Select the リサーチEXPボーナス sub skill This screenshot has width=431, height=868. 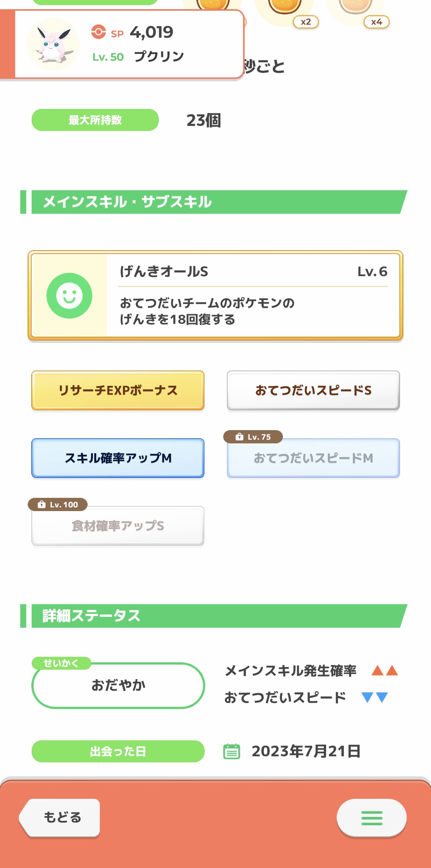[118, 390]
